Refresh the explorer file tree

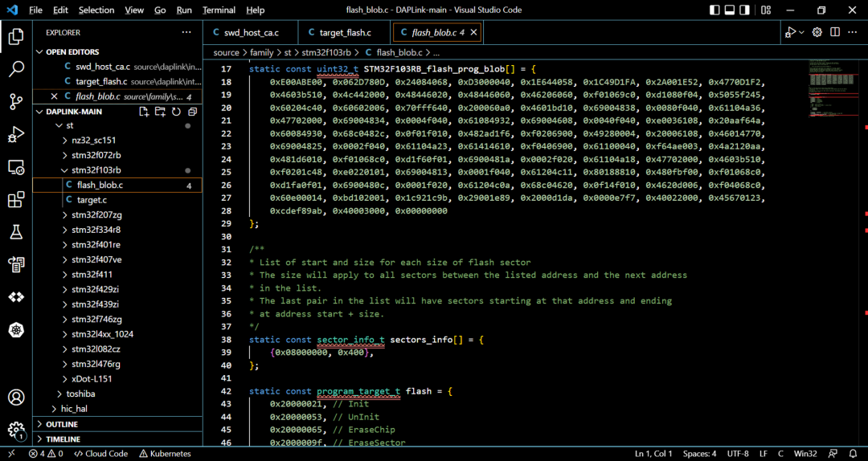[176, 112]
